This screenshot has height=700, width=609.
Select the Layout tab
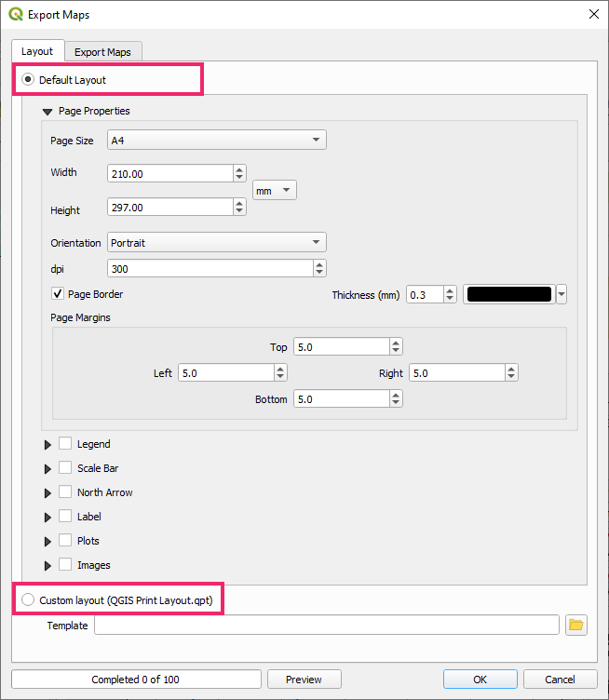(x=37, y=51)
